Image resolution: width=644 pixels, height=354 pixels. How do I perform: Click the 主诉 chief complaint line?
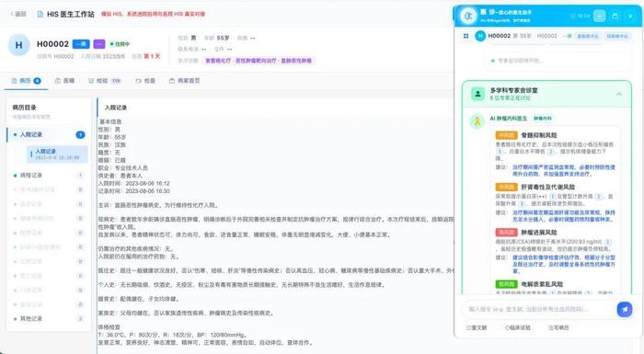click(x=158, y=205)
